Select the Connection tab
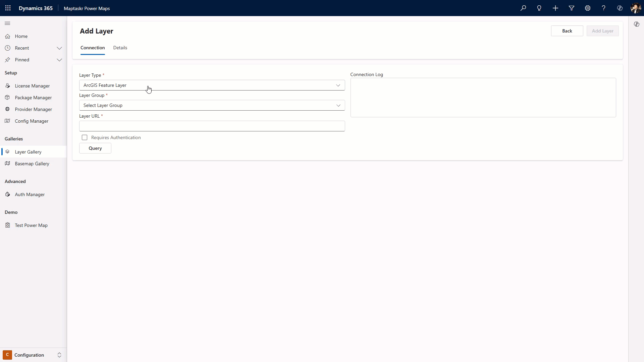The height and width of the screenshot is (362, 644). (92, 48)
